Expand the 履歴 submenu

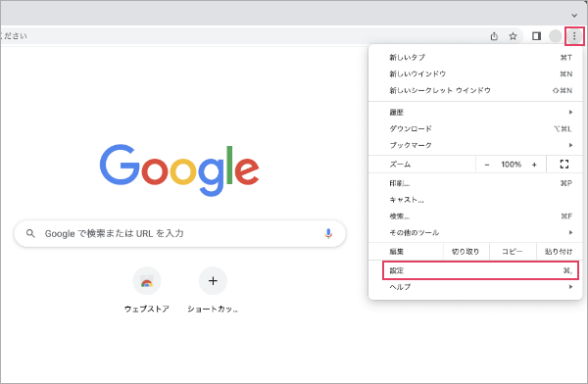click(475, 112)
